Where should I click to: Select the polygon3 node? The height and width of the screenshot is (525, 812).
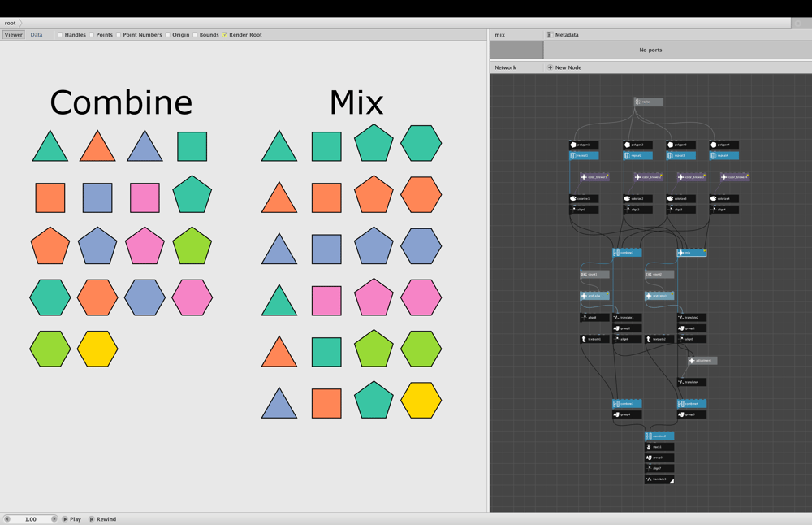[681, 145]
